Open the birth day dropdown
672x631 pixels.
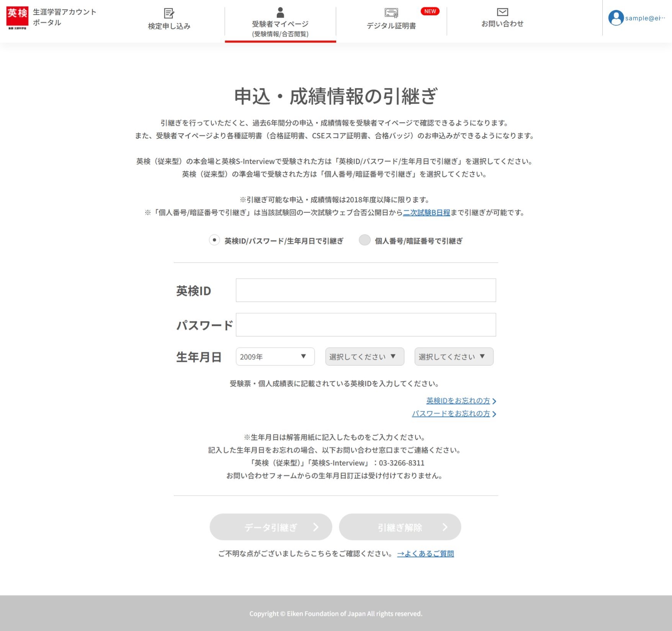[x=454, y=357]
